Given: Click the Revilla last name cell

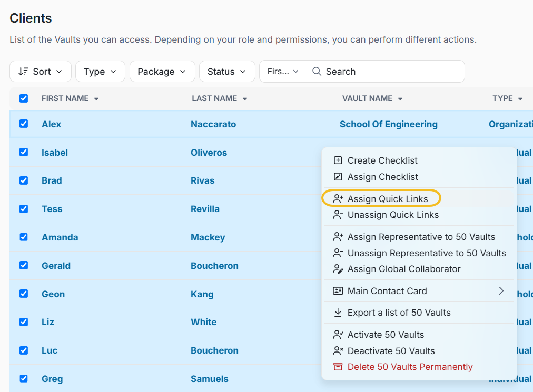Looking at the screenshot, I should tap(205, 209).
